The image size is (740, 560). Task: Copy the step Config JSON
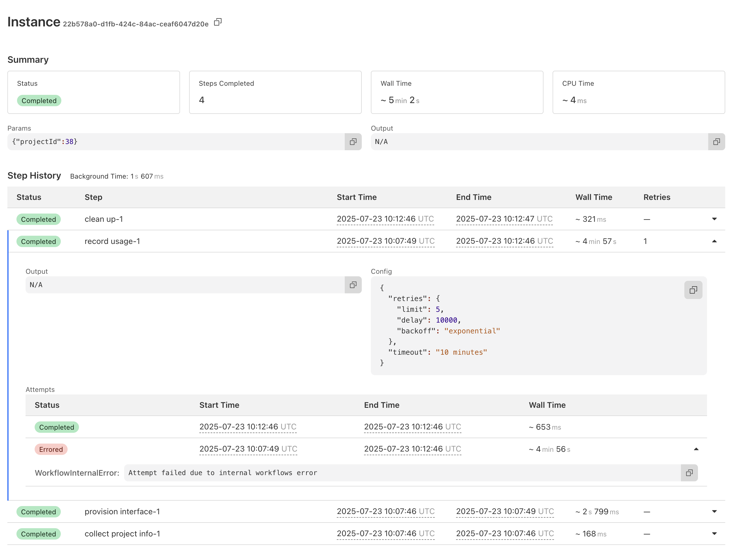pos(693,290)
